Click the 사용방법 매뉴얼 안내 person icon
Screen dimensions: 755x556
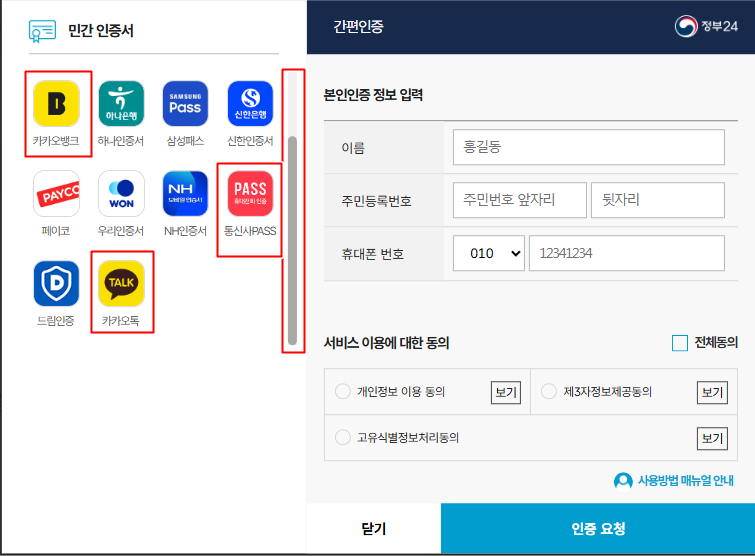tap(623, 480)
